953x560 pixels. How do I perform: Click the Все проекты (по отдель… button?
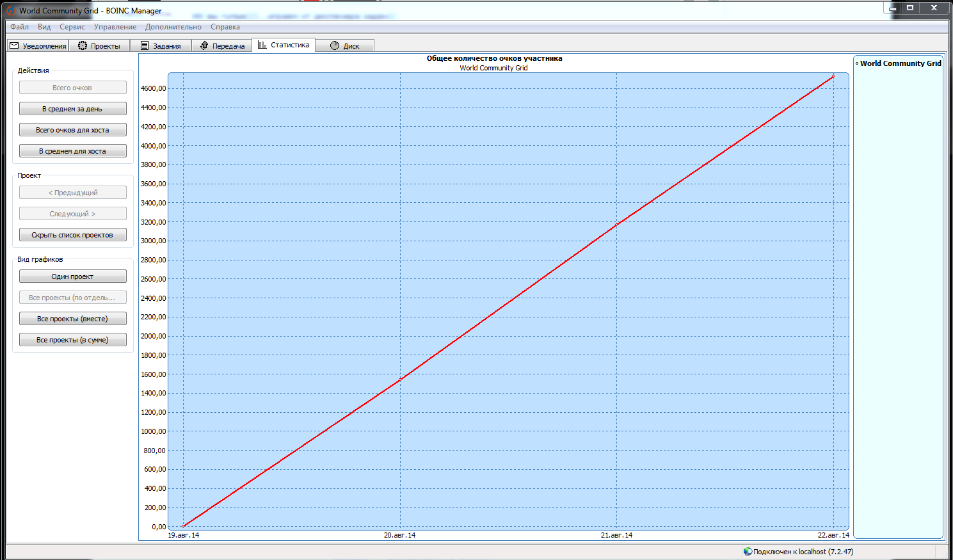point(72,298)
